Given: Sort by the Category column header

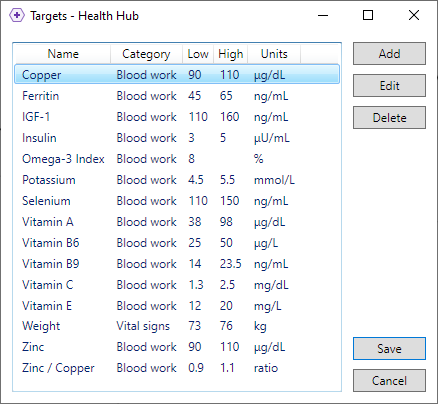Looking at the screenshot, I should coord(146,54).
